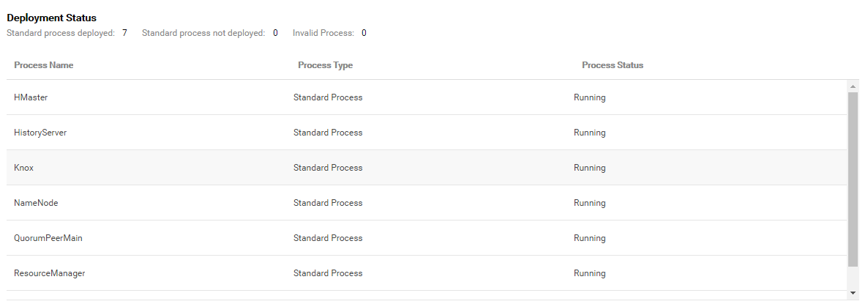This screenshot has width=868, height=304.
Task: Click Running status of Knox
Action: (x=590, y=168)
